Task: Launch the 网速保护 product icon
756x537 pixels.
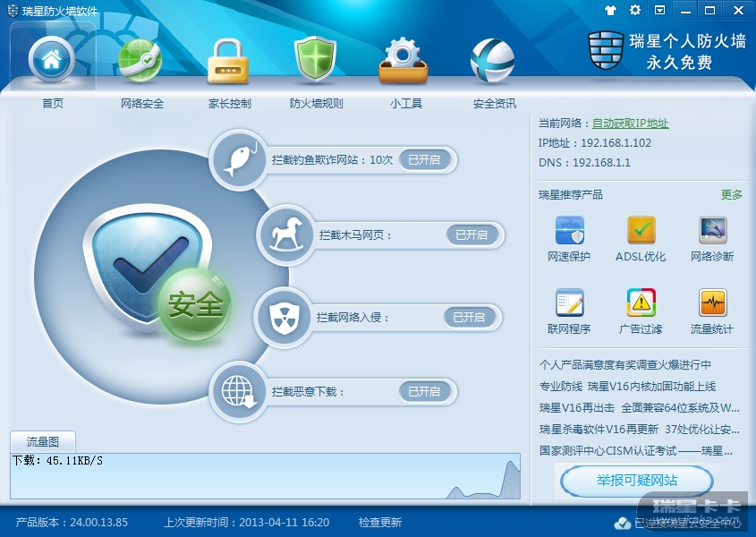Action: 569,231
